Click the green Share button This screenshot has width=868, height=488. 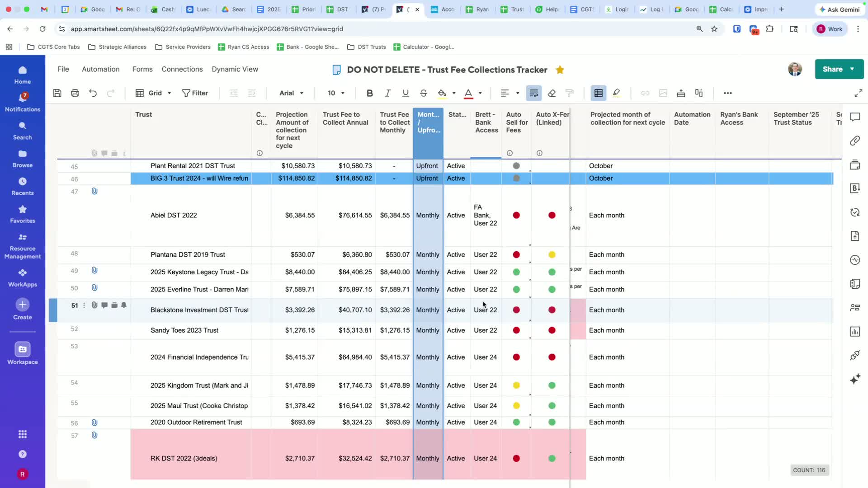coord(832,69)
